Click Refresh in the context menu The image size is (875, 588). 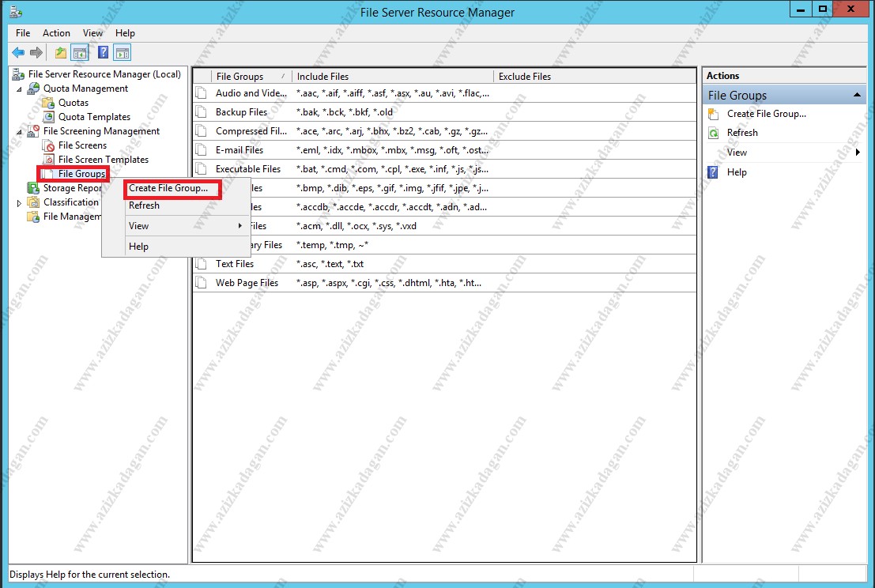(144, 205)
